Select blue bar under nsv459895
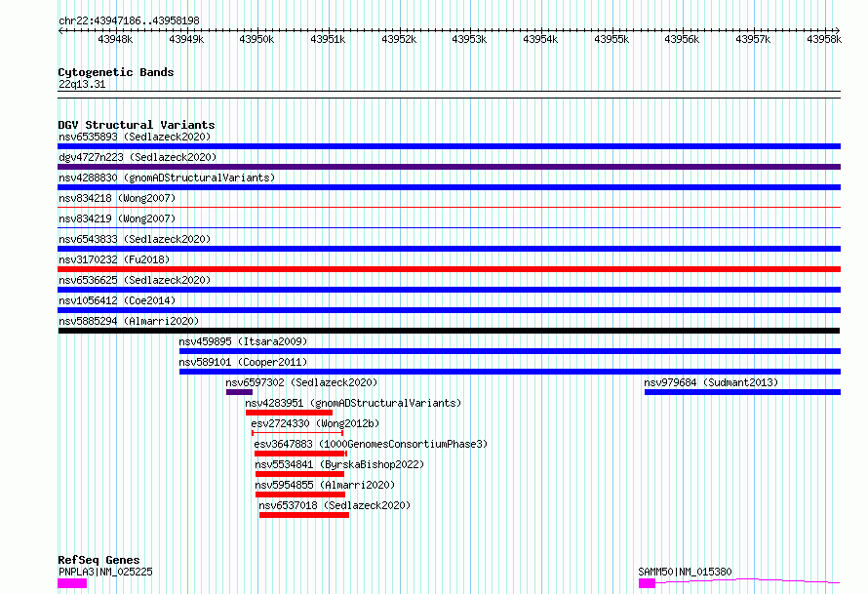Screen dimensions: 868x594 point(510,351)
